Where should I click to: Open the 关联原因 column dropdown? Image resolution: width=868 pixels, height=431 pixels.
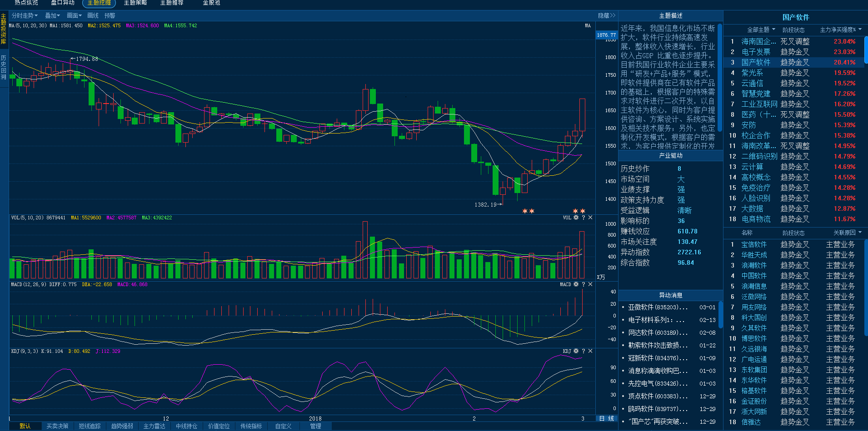pos(847,233)
